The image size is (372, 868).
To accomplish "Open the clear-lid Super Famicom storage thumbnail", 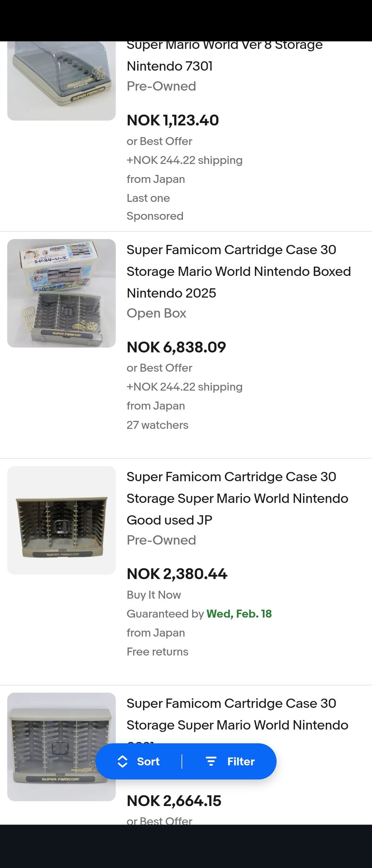I will pos(61,81).
